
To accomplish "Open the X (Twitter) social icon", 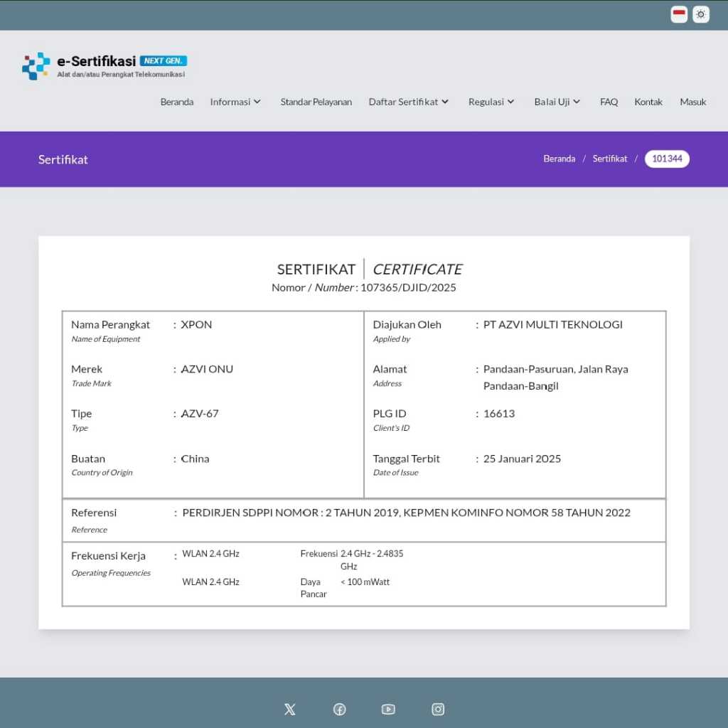I will pos(289,709).
